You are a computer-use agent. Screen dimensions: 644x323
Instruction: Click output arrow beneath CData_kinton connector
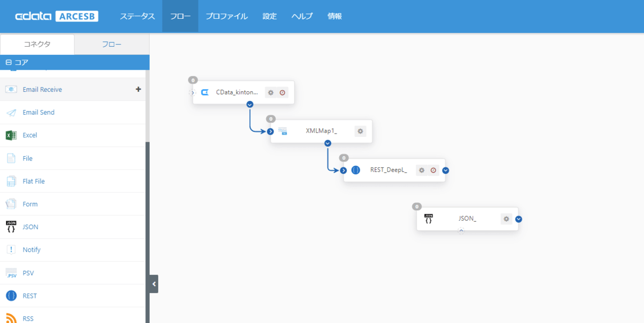(x=250, y=104)
